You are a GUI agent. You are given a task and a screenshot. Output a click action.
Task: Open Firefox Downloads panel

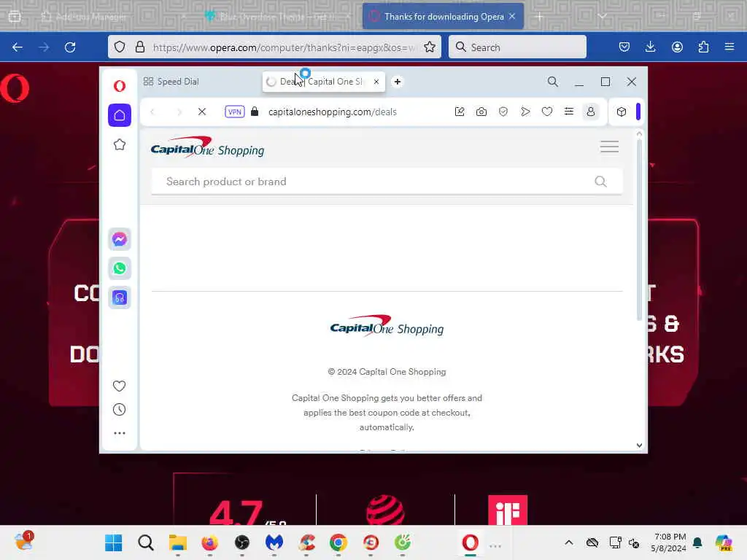click(x=650, y=47)
